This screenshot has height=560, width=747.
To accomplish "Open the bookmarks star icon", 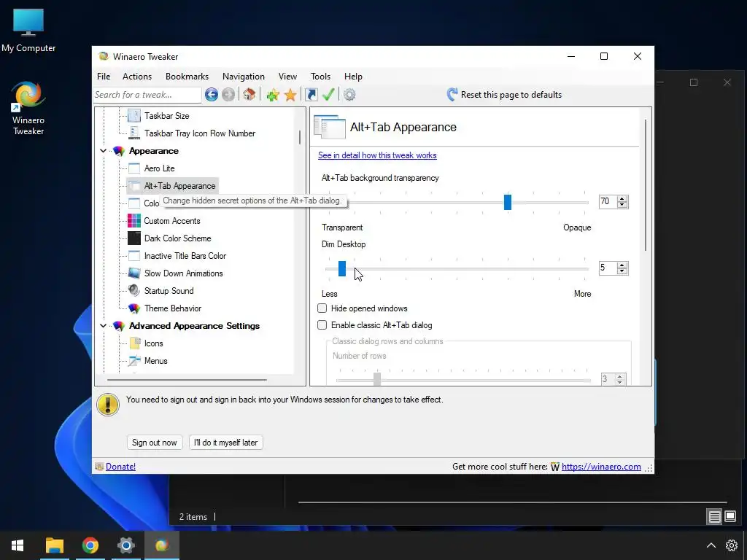I will click(290, 95).
